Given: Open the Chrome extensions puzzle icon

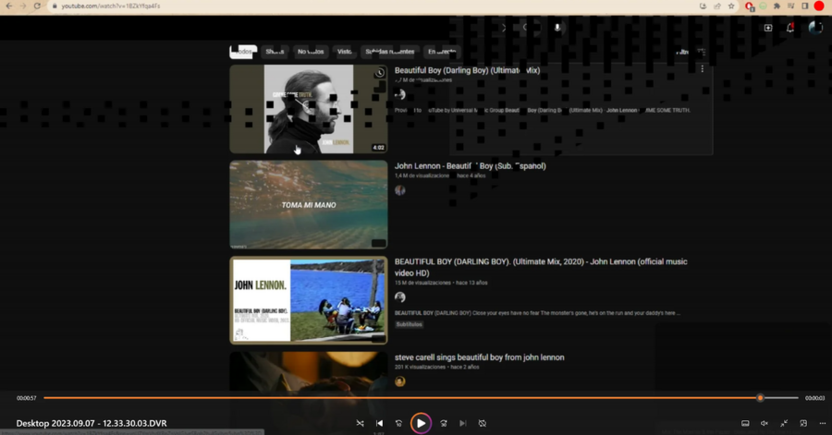Looking at the screenshot, I should [x=777, y=6].
